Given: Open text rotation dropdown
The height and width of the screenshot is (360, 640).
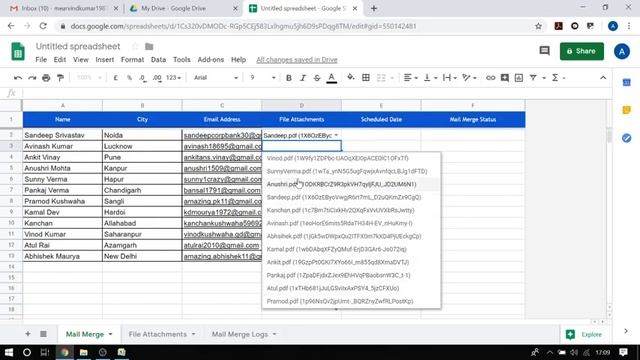Looking at the screenshot, I should pyautogui.click(x=469, y=78).
